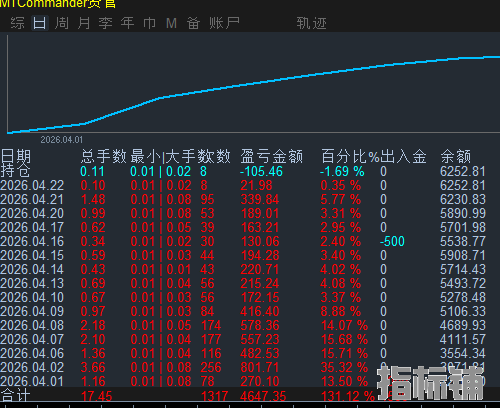Switch to the M tab
The image size is (500, 408).
pos(171,23)
